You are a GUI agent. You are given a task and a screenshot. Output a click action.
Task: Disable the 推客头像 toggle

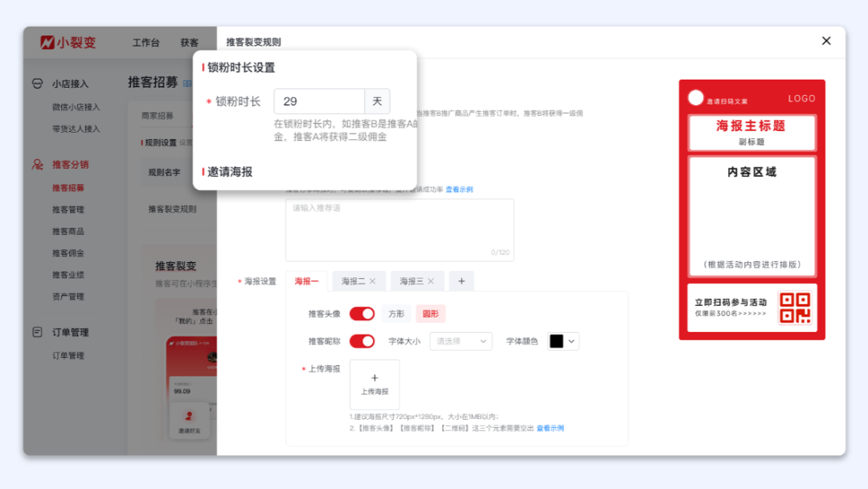pos(361,313)
